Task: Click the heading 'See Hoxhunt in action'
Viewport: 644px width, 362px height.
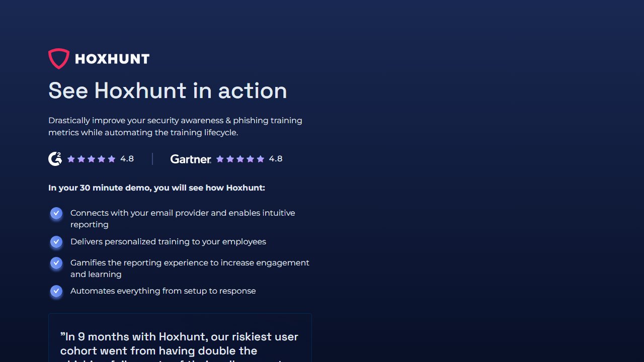Action: [168, 90]
